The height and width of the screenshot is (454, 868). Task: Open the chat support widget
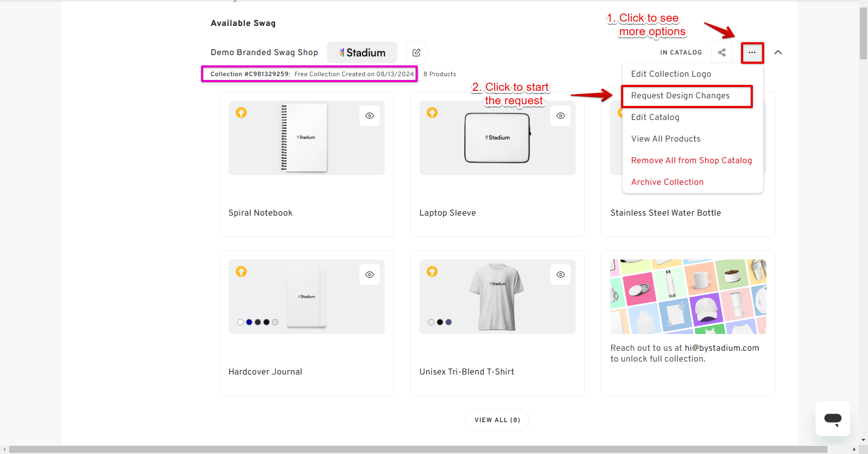(x=832, y=418)
